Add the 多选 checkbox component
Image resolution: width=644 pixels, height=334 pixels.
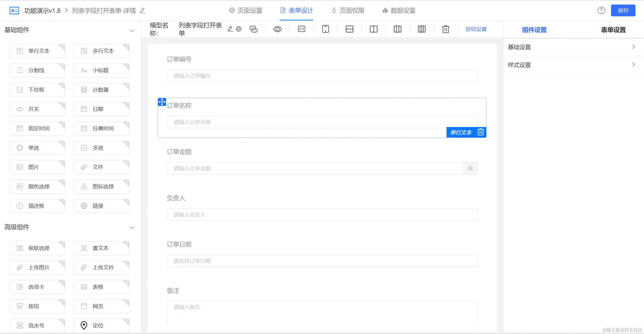click(x=102, y=148)
